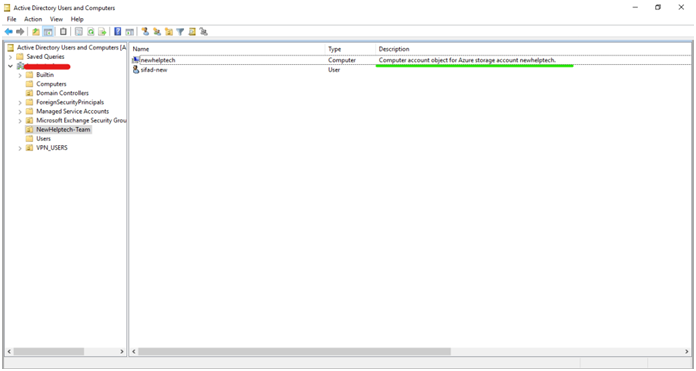Open the View menu
Viewport: 696px width, 371px height.
[56, 19]
